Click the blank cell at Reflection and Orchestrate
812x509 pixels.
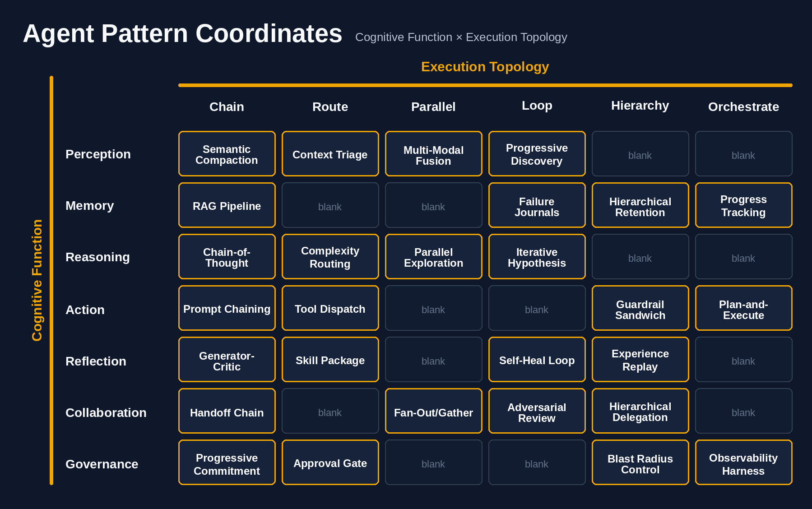pos(743,360)
